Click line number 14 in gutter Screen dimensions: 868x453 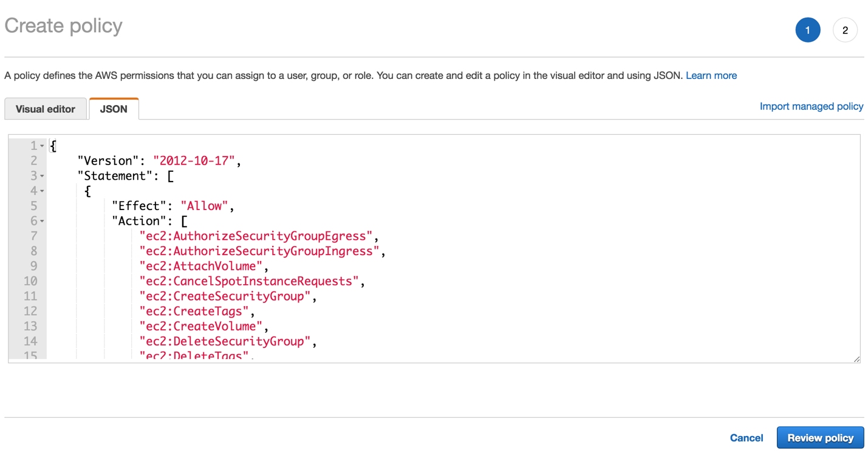tap(30, 341)
